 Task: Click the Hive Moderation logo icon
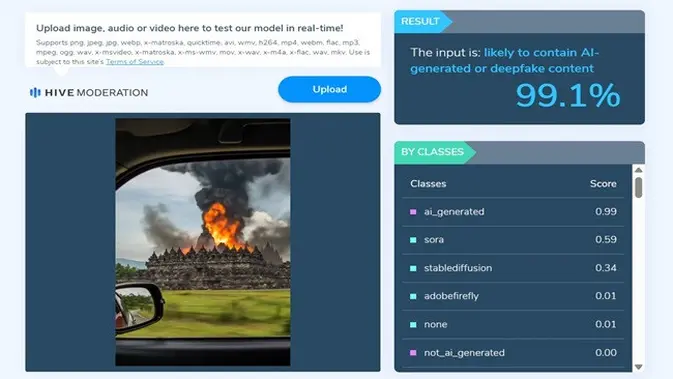pyautogui.click(x=35, y=92)
